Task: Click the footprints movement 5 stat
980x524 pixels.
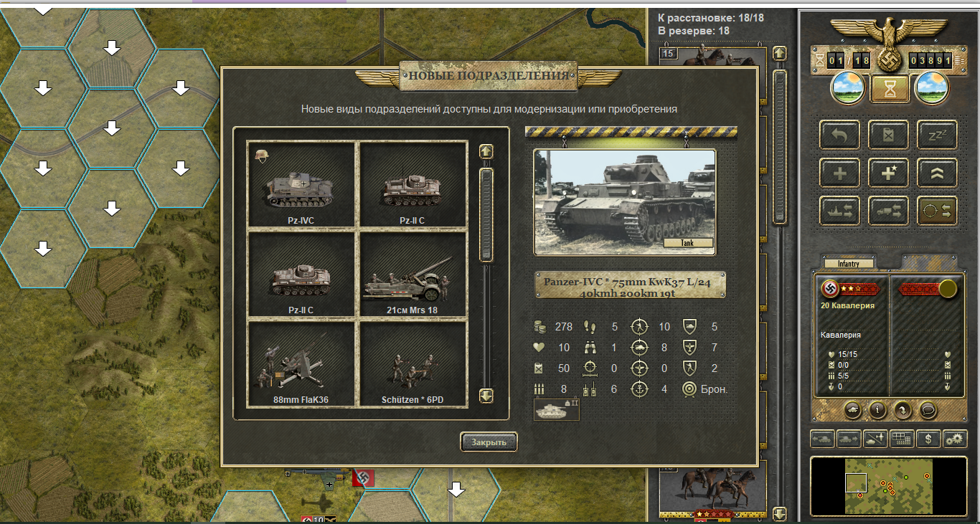Action: point(601,327)
